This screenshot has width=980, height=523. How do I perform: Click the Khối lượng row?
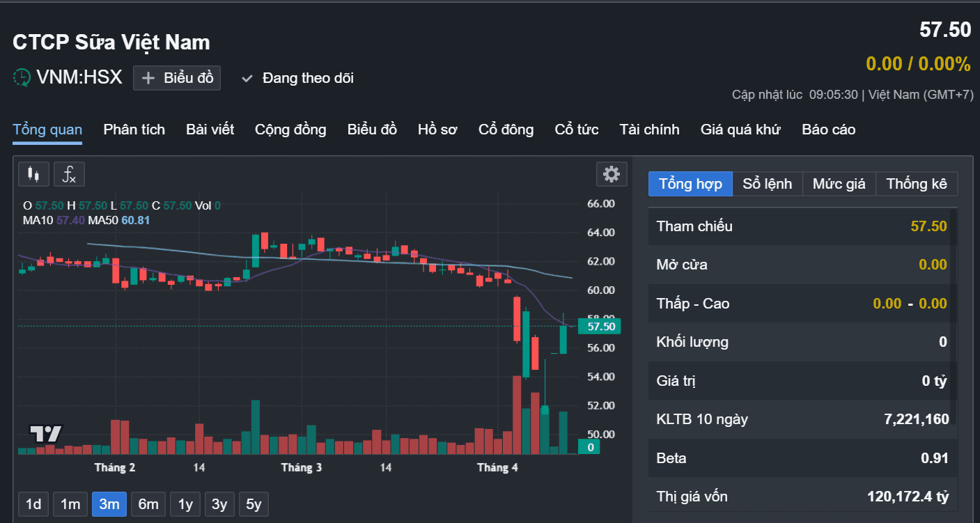click(802, 342)
